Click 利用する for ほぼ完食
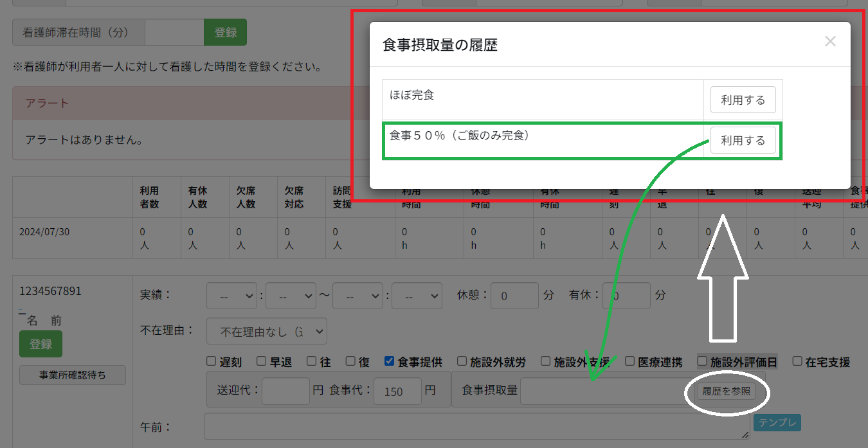Viewport: 868px width, 448px height. tap(743, 100)
